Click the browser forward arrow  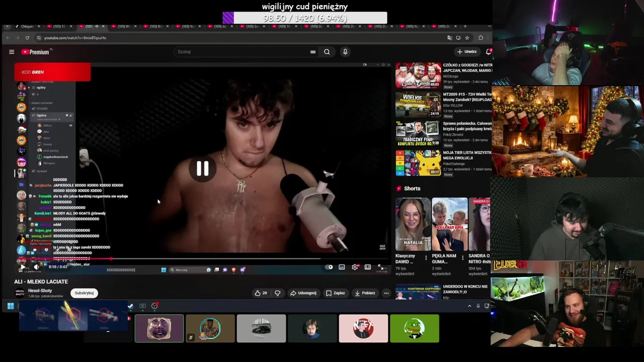[x=17, y=38]
